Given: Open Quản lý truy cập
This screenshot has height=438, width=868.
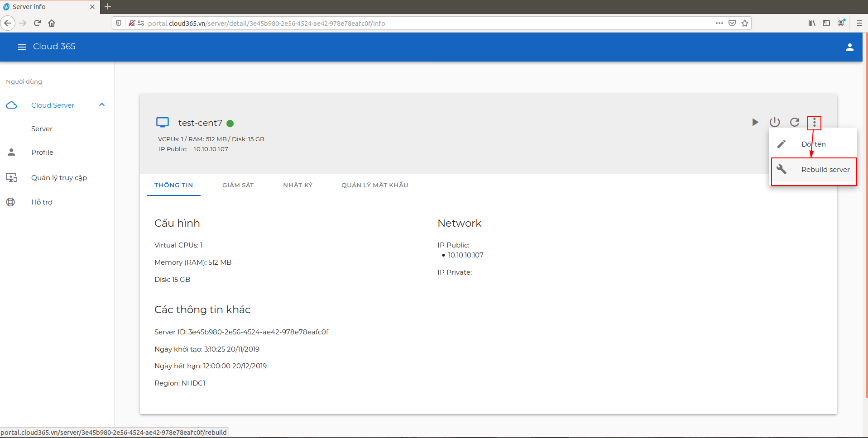Looking at the screenshot, I should coord(59,178).
